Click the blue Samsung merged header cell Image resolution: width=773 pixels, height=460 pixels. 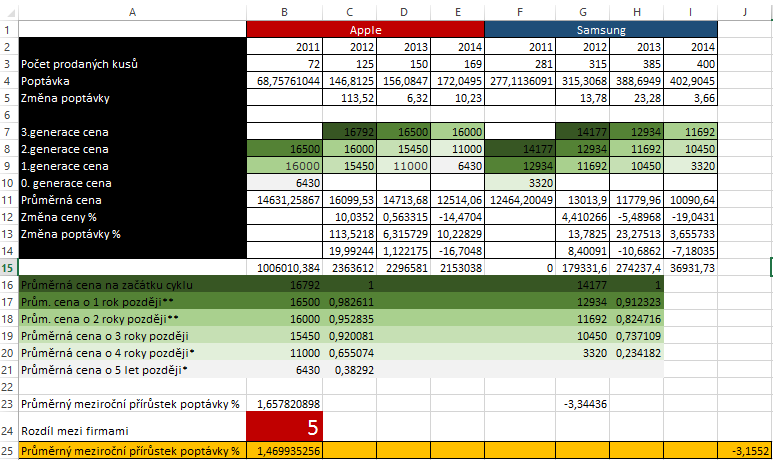(601, 31)
